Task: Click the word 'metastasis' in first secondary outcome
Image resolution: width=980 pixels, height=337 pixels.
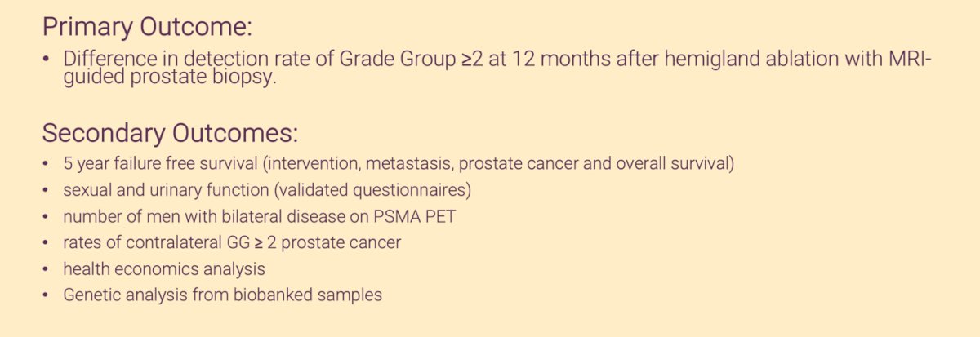Action: tap(409, 164)
